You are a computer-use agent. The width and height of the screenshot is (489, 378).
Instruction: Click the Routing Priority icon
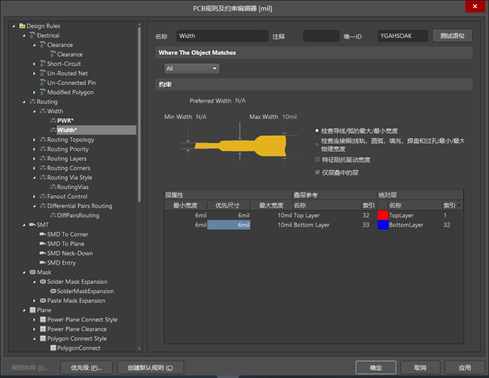(43, 149)
